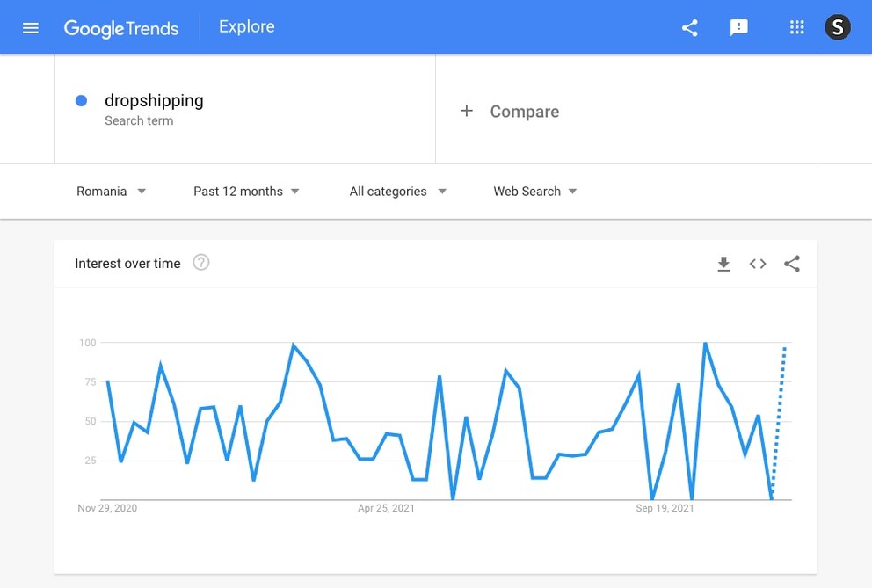This screenshot has height=588, width=872.
Task: Edit the dropshipping search term
Action: coord(154,101)
